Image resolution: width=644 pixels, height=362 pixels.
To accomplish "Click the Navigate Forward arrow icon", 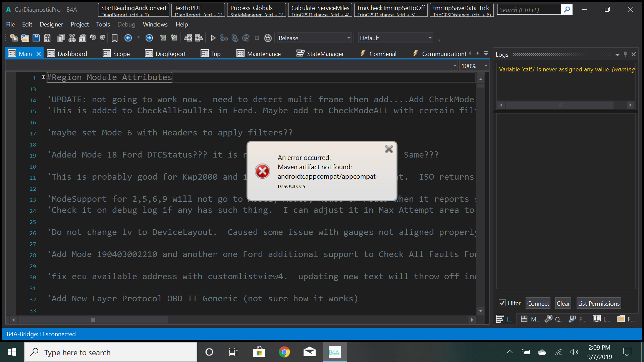I will pos(149,38).
